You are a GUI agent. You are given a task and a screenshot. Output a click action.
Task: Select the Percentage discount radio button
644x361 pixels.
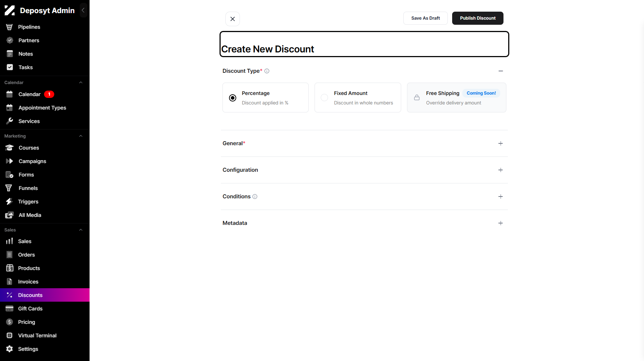pos(233,98)
